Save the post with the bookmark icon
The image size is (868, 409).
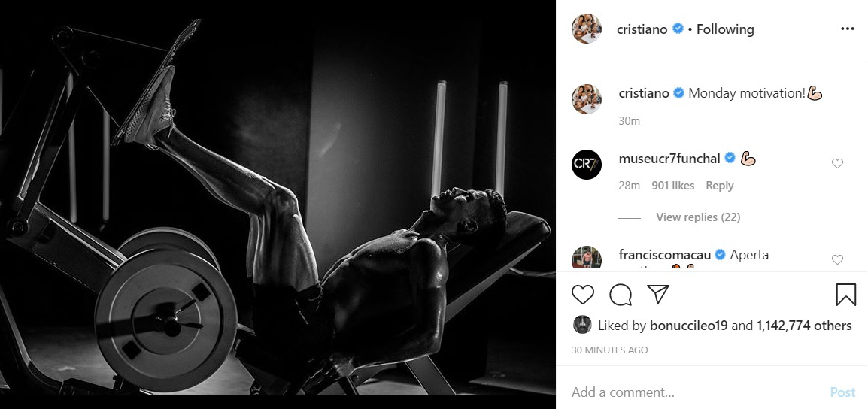click(x=845, y=295)
